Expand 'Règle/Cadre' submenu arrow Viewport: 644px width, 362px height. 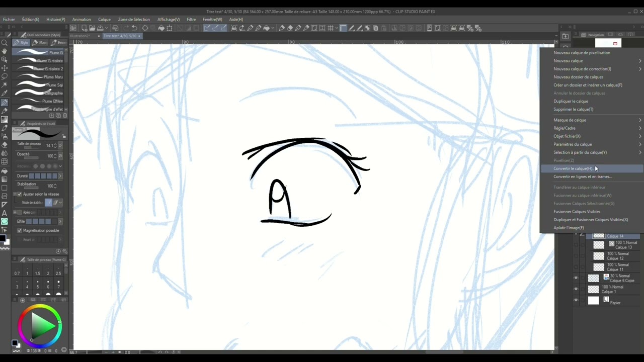[640, 128]
